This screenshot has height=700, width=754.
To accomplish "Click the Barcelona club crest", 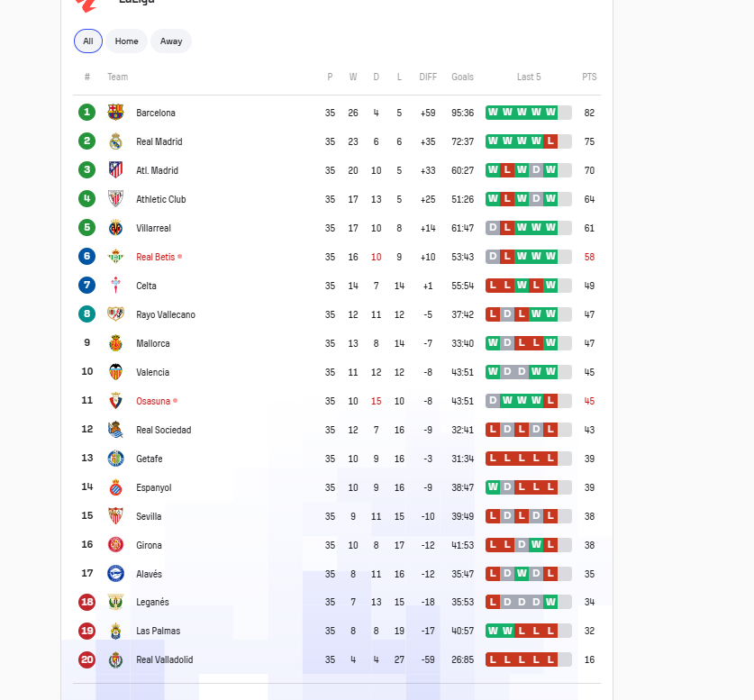I will [x=115, y=113].
